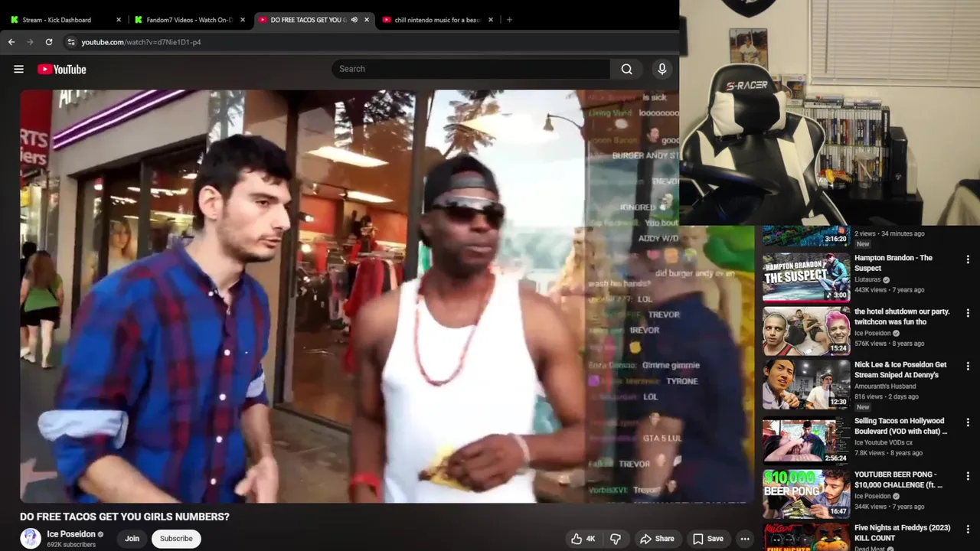
Task: Open options for hotel shutdown video
Action: (968, 313)
